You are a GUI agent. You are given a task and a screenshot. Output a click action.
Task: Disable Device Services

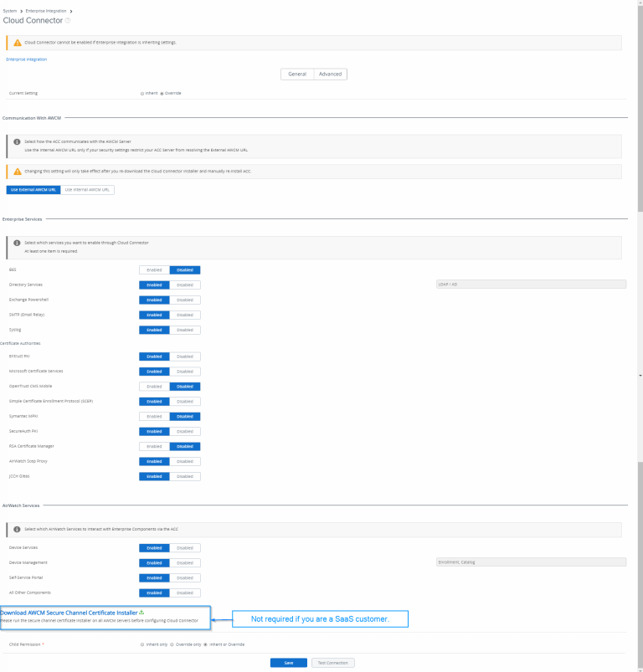(x=183, y=547)
